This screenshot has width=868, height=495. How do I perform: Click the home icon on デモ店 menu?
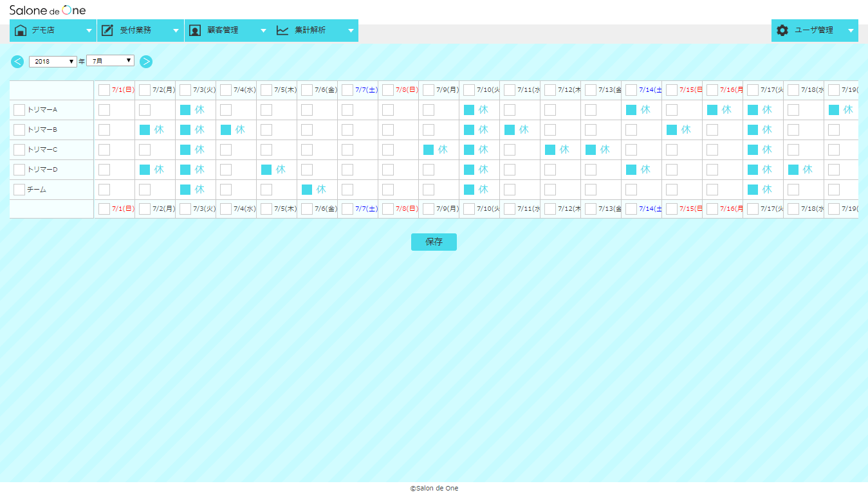(x=21, y=30)
